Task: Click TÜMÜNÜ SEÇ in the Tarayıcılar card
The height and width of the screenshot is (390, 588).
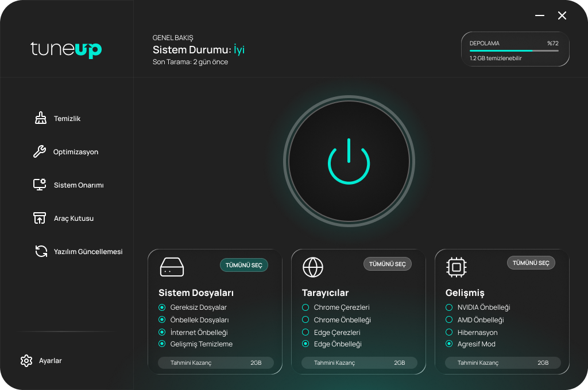Action: click(388, 264)
